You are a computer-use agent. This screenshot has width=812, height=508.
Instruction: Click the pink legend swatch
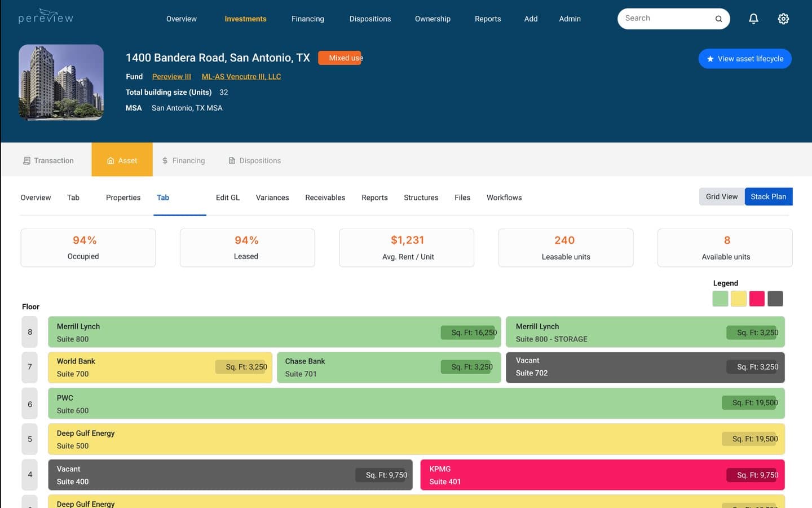757,299
